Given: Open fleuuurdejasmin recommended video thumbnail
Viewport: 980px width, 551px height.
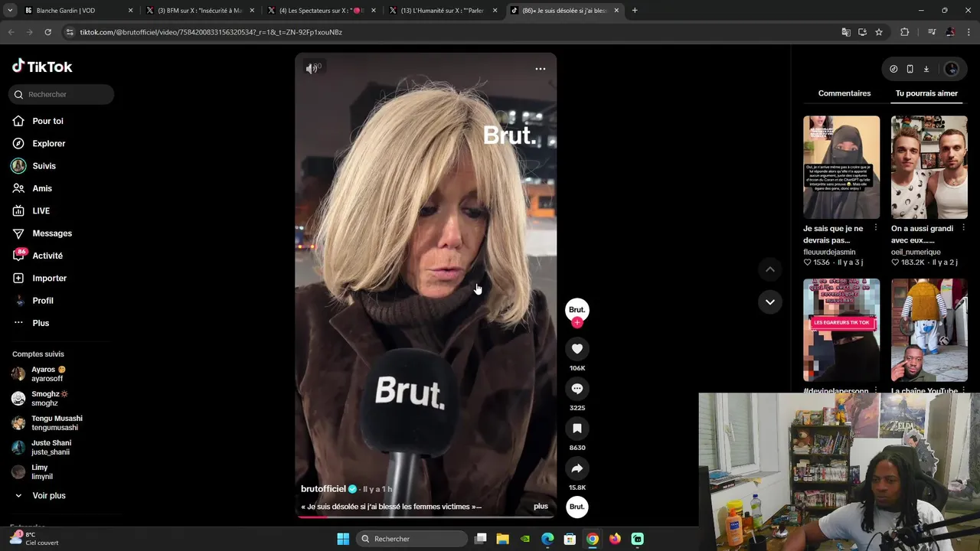Looking at the screenshot, I should (841, 167).
